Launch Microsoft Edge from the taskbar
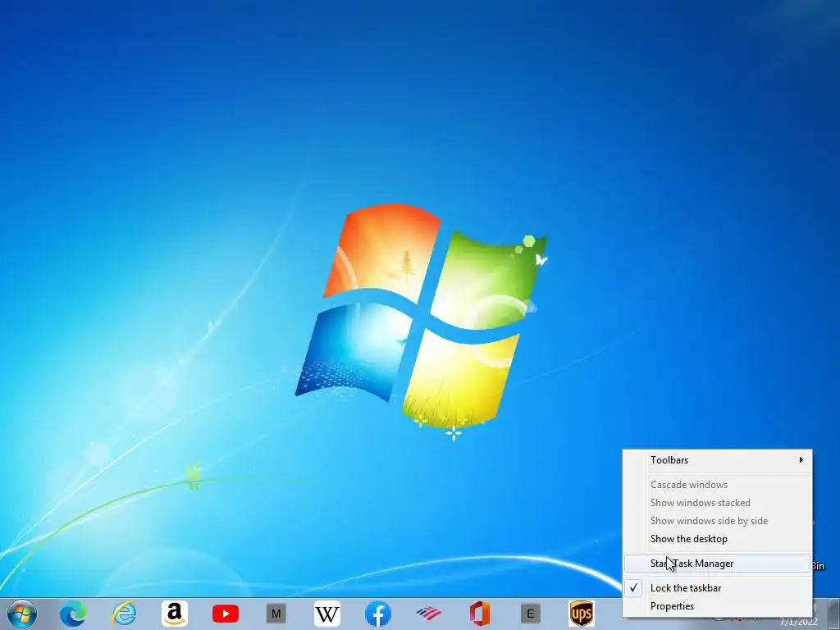The width and height of the screenshot is (840, 630). click(x=73, y=614)
